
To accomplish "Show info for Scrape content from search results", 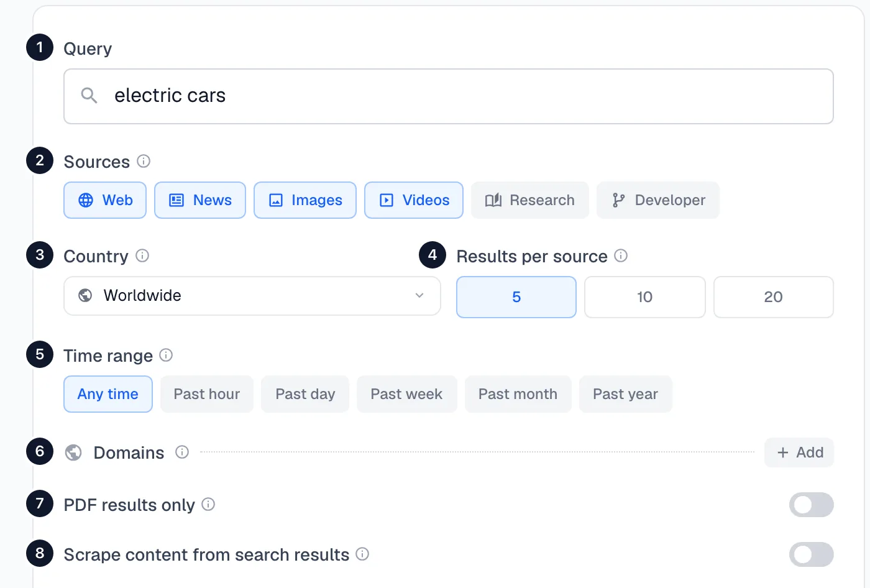I will click(362, 554).
